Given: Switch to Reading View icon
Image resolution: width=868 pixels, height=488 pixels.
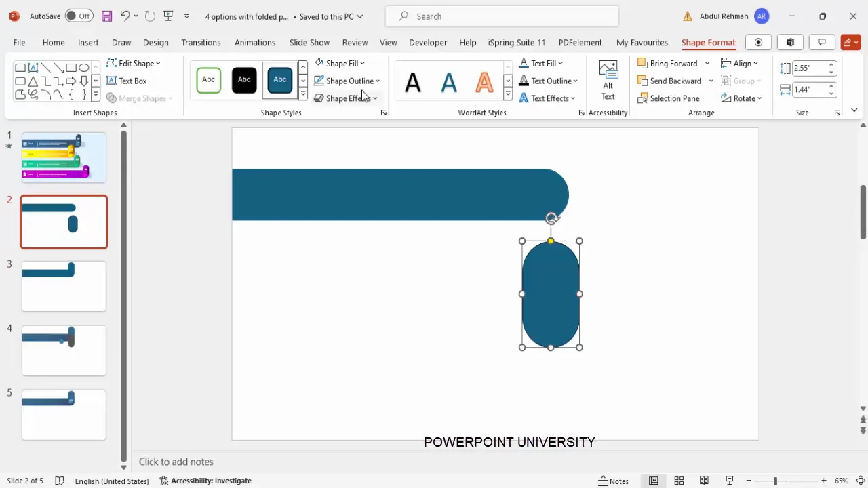Looking at the screenshot, I should (705, 481).
